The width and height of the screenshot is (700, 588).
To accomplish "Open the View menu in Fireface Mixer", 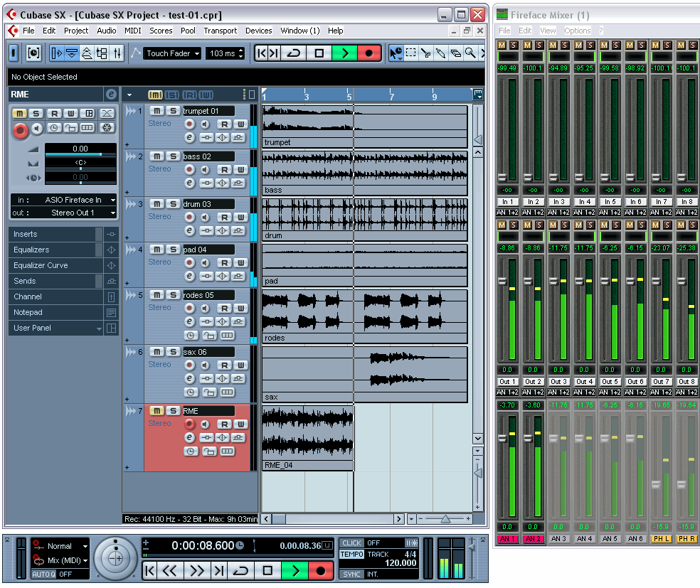I will [x=548, y=31].
